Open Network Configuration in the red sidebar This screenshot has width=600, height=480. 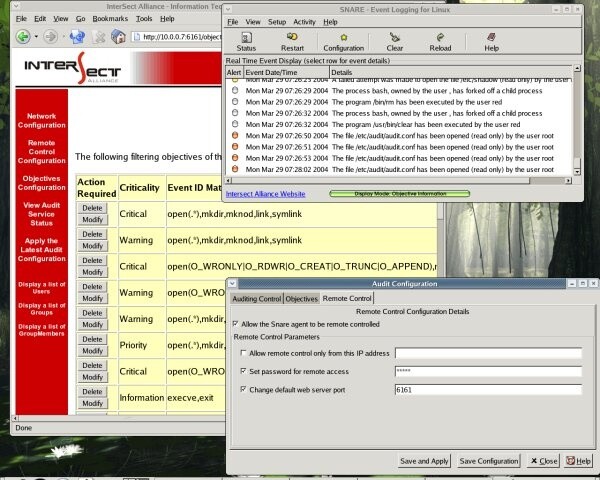pyautogui.click(x=41, y=121)
